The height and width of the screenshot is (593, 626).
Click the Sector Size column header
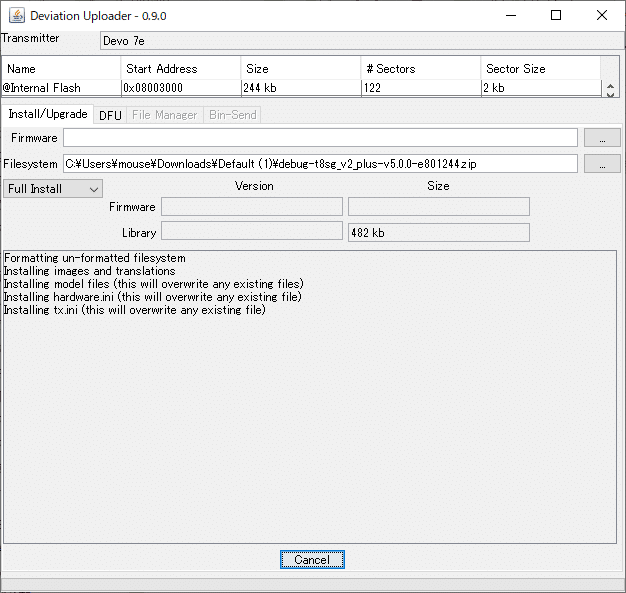[541, 69]
